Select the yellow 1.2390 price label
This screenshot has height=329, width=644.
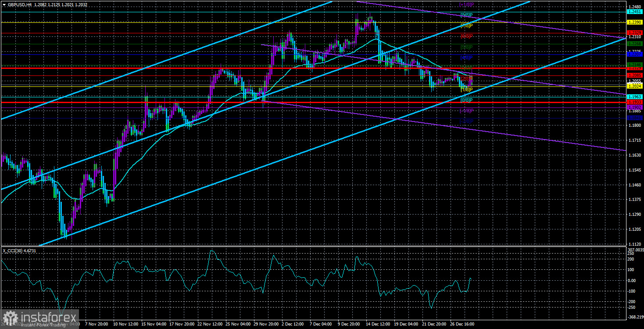point(635,22)
